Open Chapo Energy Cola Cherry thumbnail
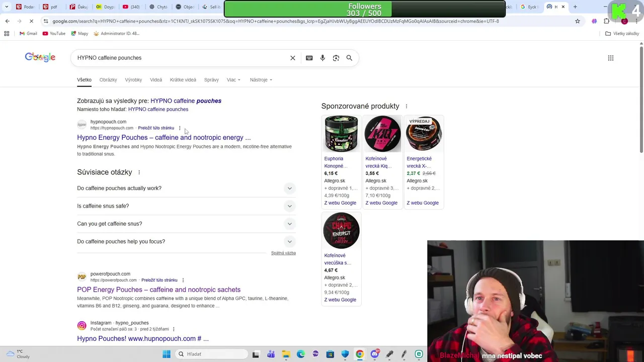Screen dimensions: 644x362 [x=341, y=231]
